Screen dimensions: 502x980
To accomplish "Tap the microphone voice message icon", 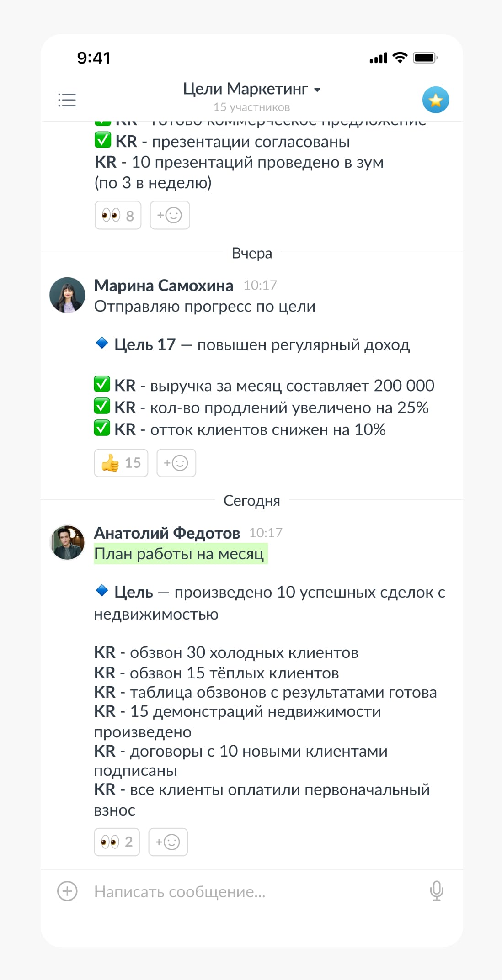I will click(437, 890).
